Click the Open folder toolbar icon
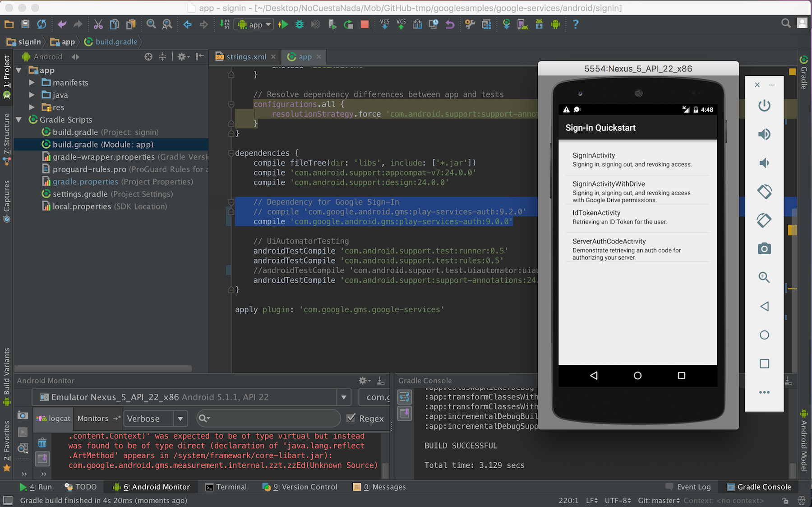Screen dimensions: 812x507 [x=9, y=24]
